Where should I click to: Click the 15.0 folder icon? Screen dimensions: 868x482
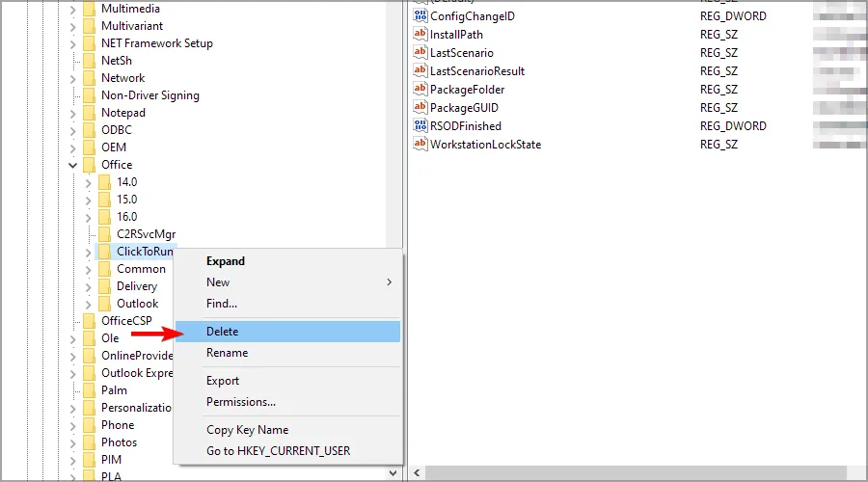tap(104, 200)
